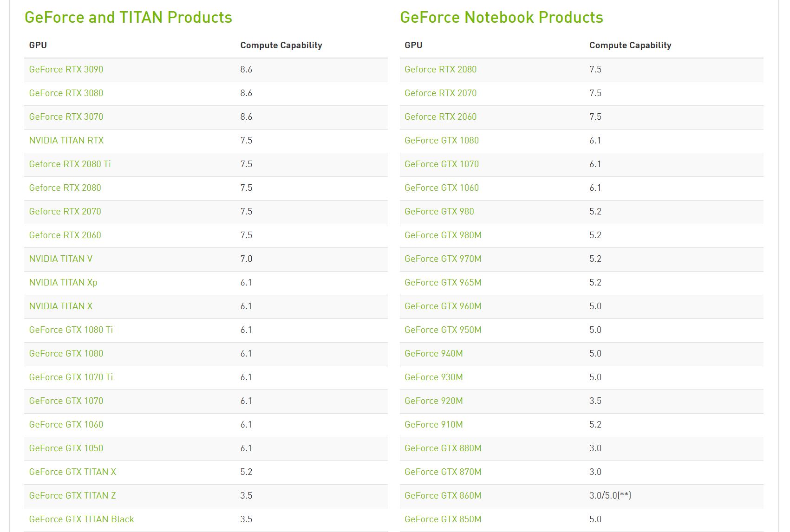
Task: Open the NVIDIA TITAN RTX link
Action: coord(66,141)
